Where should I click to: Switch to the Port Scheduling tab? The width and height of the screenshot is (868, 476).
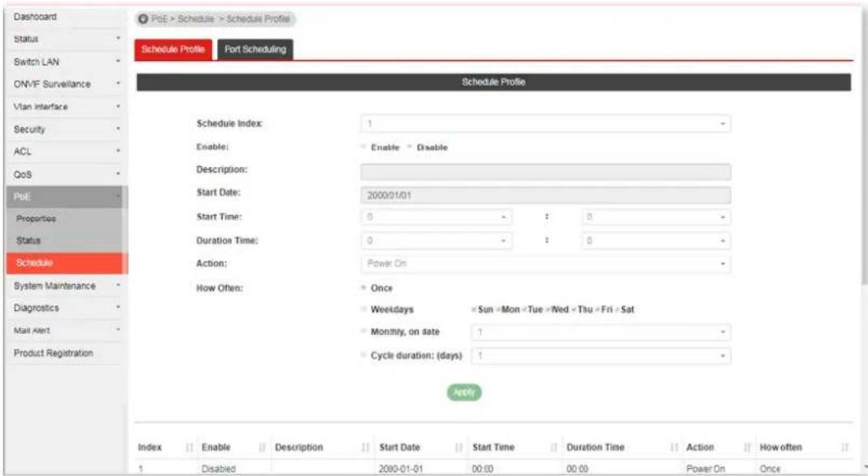coord(256,49)
